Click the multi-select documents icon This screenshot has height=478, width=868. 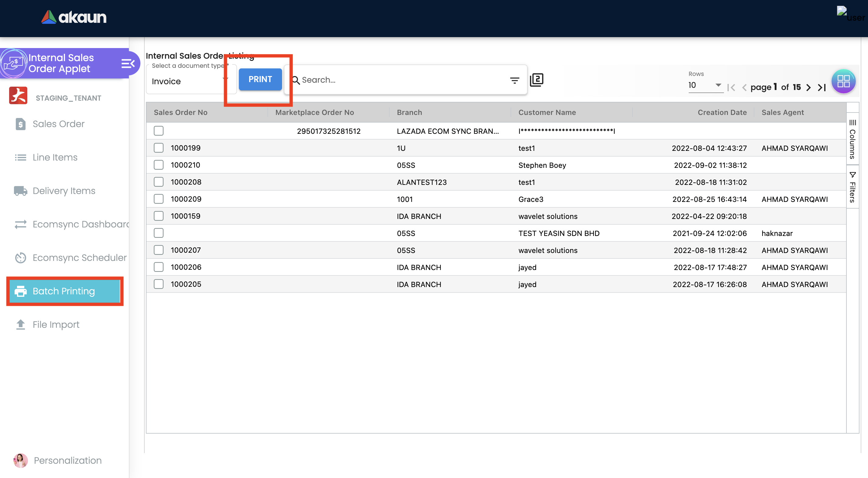[536, 80]
